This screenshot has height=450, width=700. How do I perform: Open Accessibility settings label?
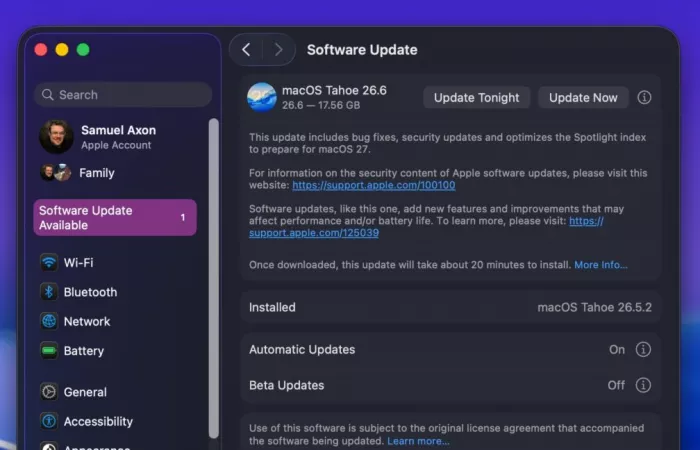click(x=98, y=421)
